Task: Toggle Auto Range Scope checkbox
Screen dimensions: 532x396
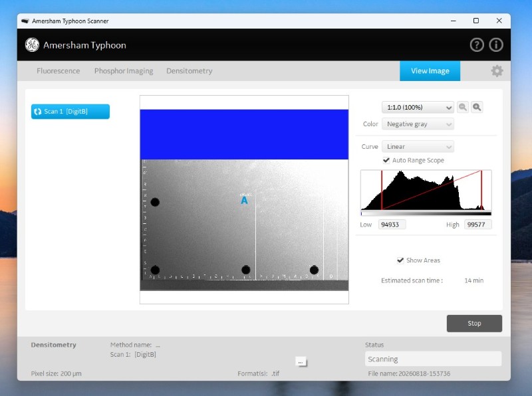Action: coord(386,160)
